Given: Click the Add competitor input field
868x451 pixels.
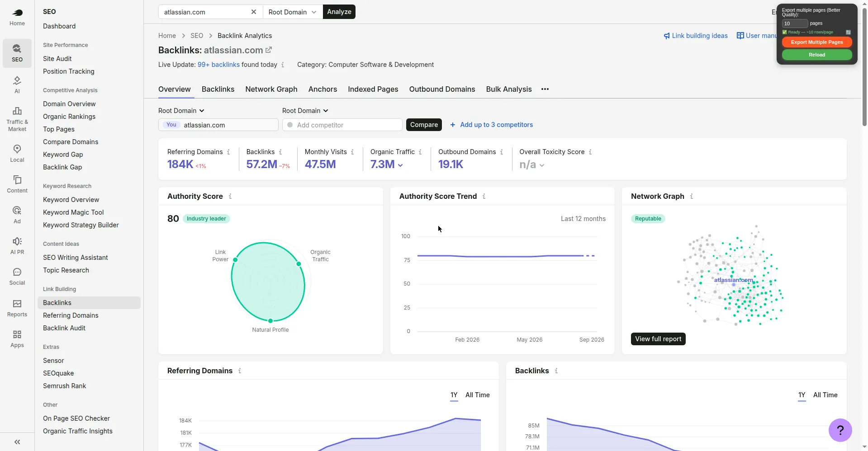Looking at the screenshot, I should click(x=342, y=125).
